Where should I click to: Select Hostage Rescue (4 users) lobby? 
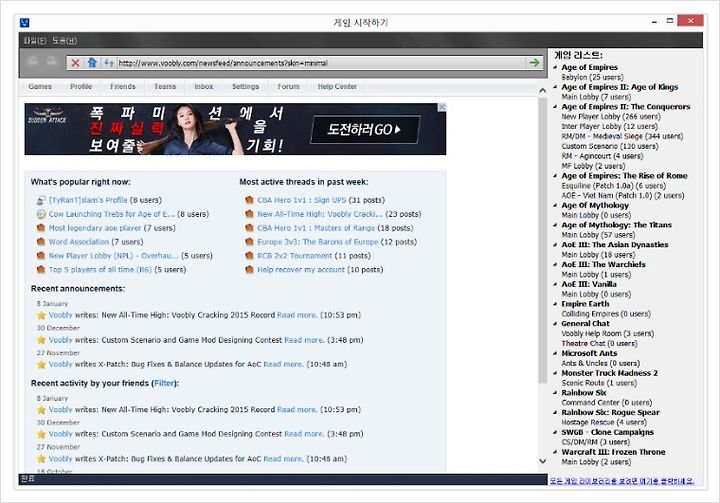tap(604, 423)
